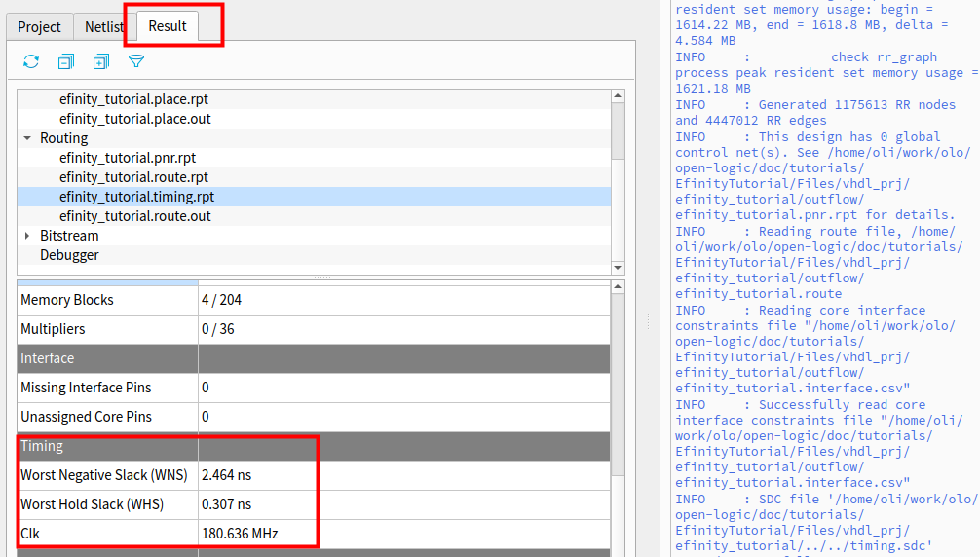Click the splitter handle between tree and table
Viewport: 980px width, 557px height.
321,278
